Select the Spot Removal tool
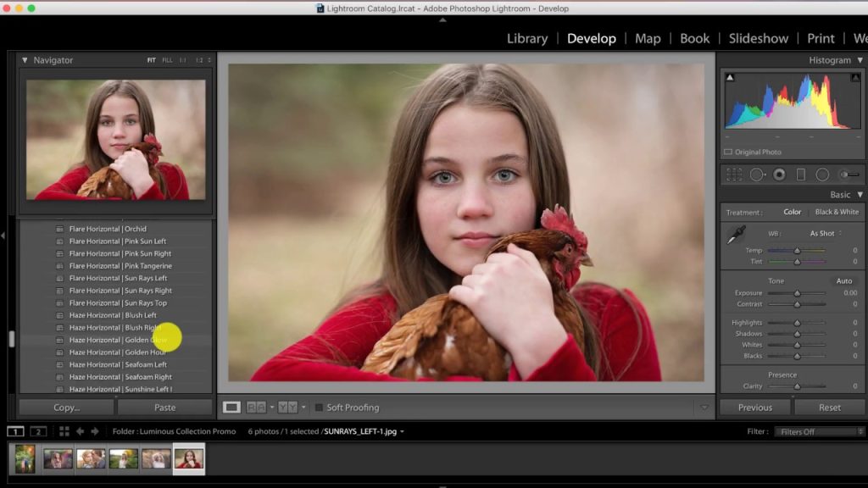Image resolution: width=868 pixels, height=488 pixels. pos(757,175)
